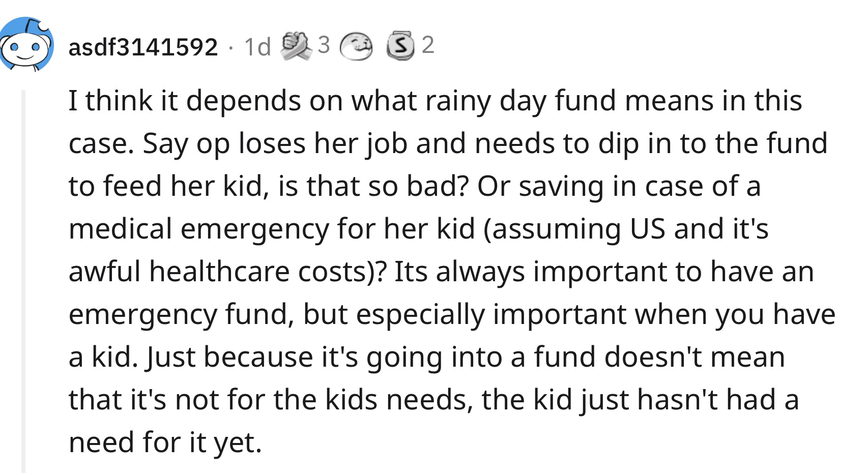The width and height of the screenshot is (868, 473).
Task: Click the dot separator before the 1d timestamp
Action: pyautogui.click(x=232, y=48)
